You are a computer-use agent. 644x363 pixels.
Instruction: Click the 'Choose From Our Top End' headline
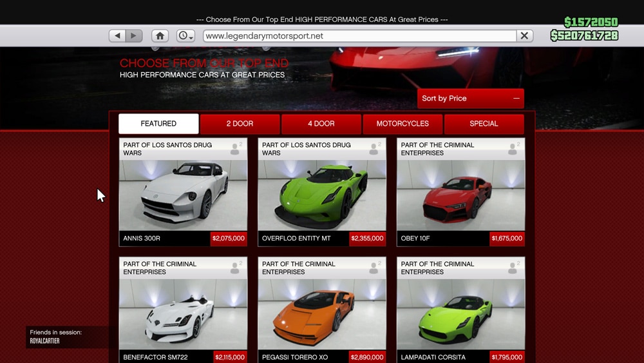204,63
